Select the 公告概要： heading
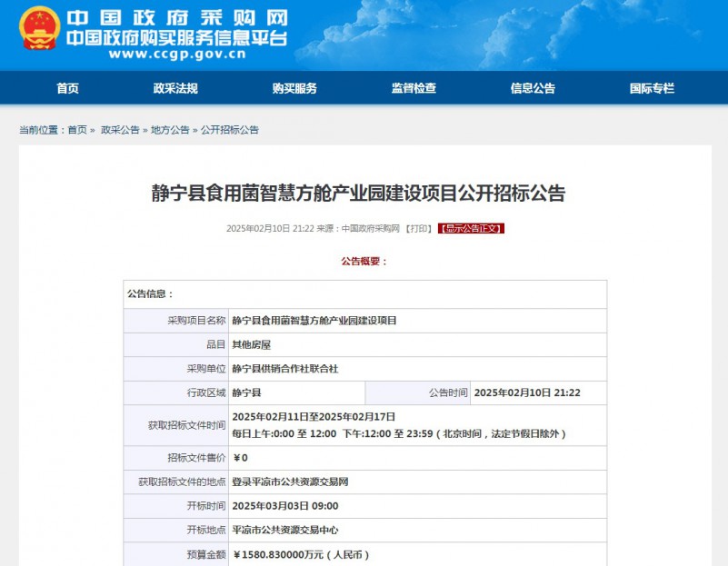This screenshot has height=566, width=728. click(x=364, y=261)
